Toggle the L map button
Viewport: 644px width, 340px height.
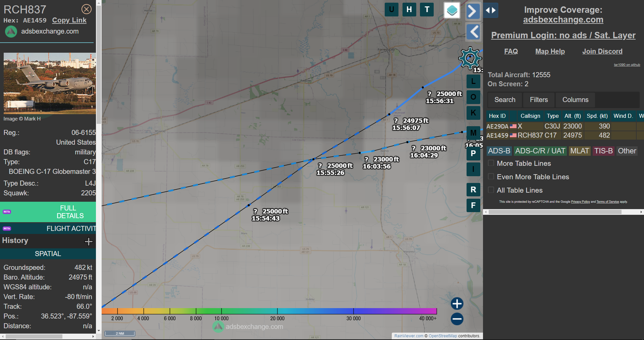[x=473, y=81]
